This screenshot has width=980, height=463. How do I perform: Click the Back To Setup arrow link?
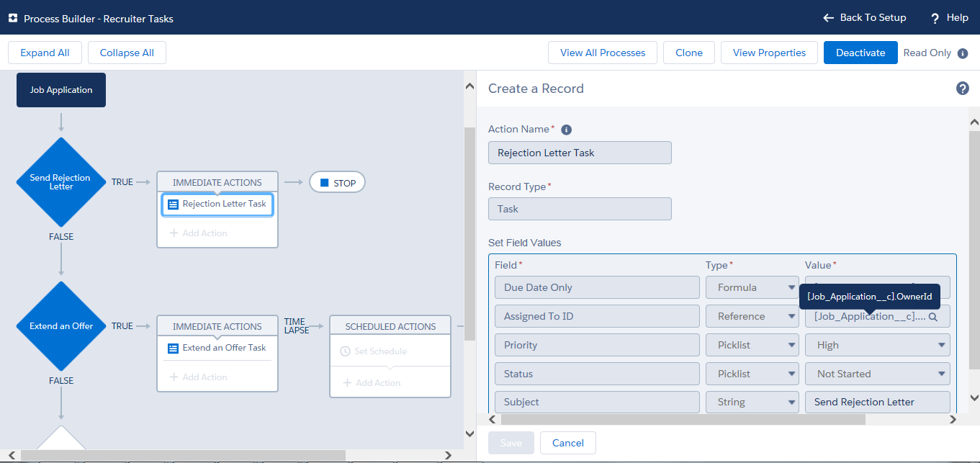coord(864,17)
